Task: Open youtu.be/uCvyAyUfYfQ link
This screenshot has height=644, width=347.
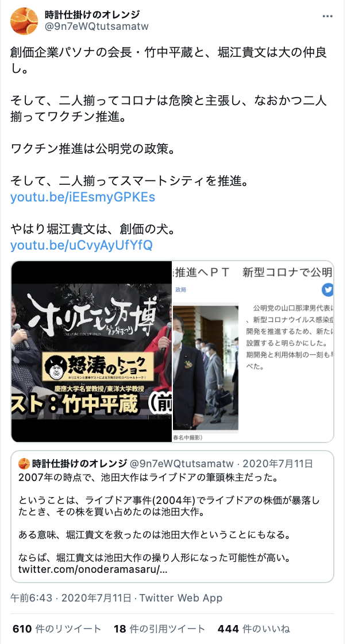Action: point(82,245)
